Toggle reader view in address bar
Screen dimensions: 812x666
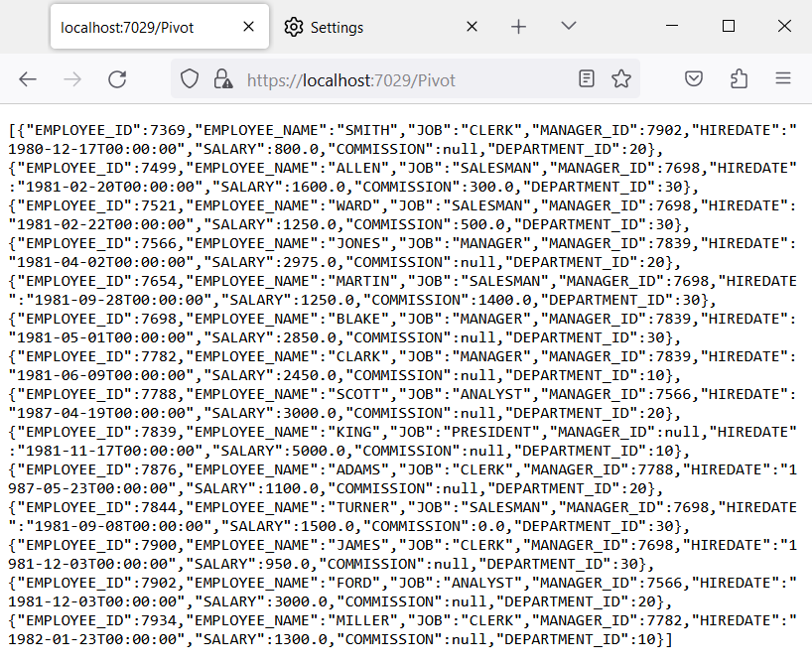(587, 79)
